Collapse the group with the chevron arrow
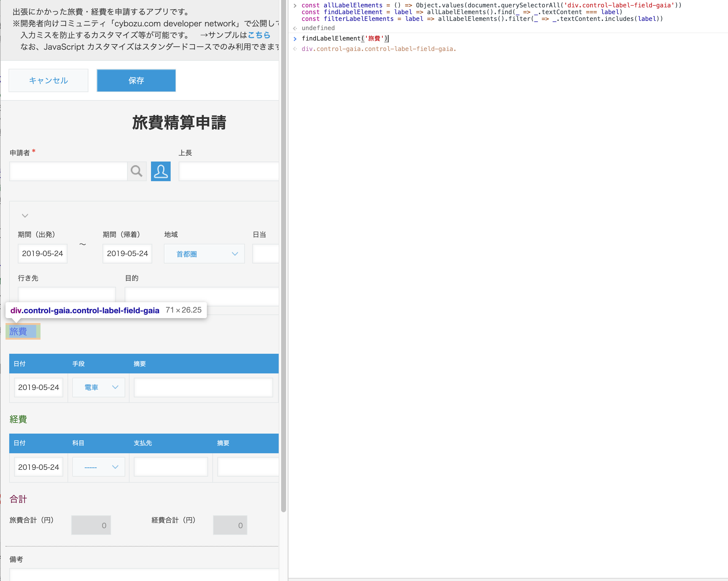The height and width of the screenshot is (581, 728). [25, 216]
